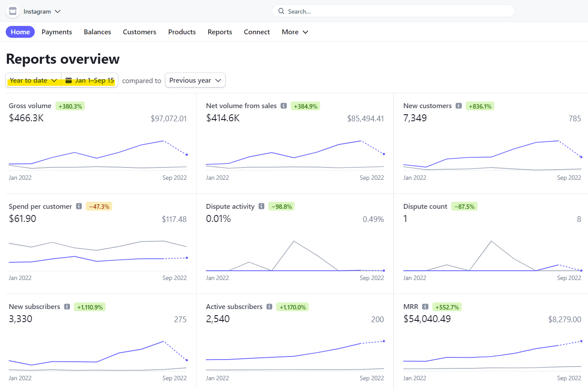Expand the More navigation menu
The image size is (588, 389).
tap(295, 32)
